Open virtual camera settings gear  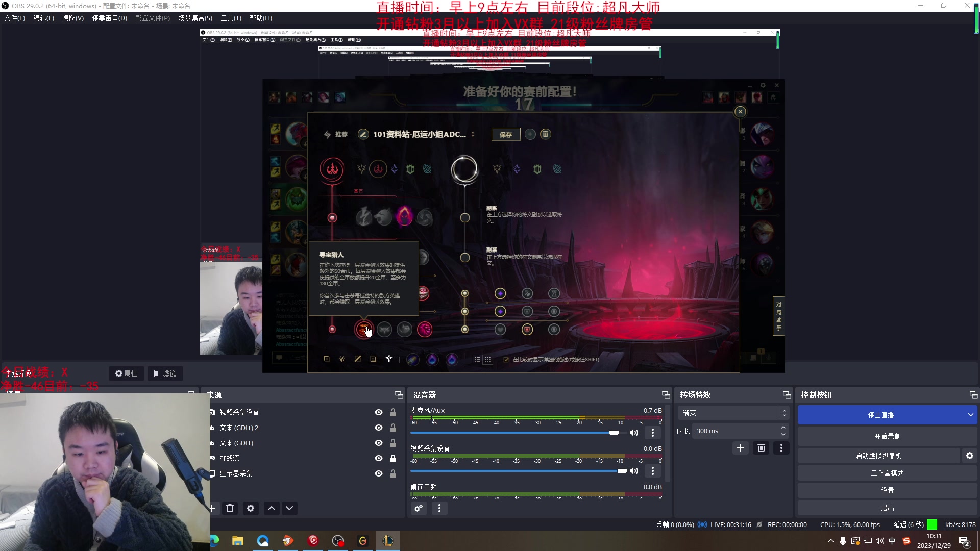970,456
